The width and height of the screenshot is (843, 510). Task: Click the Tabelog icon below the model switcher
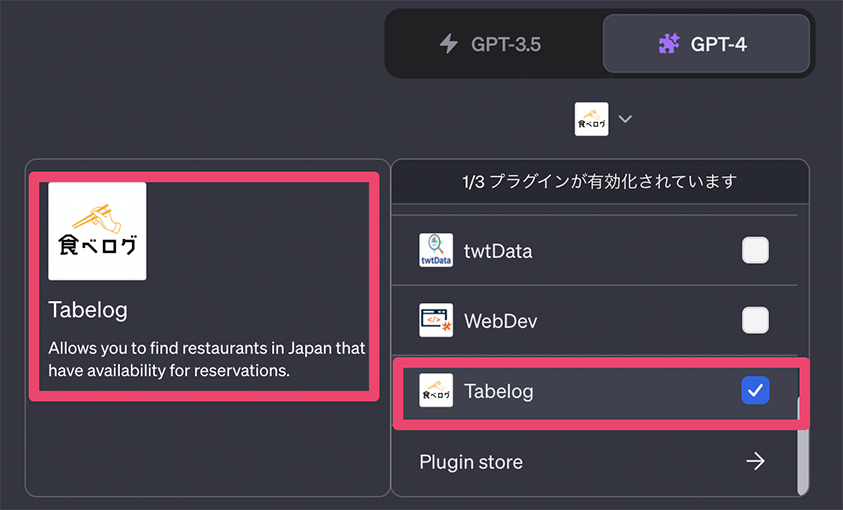pyautogui.click(x=591, y=119)
